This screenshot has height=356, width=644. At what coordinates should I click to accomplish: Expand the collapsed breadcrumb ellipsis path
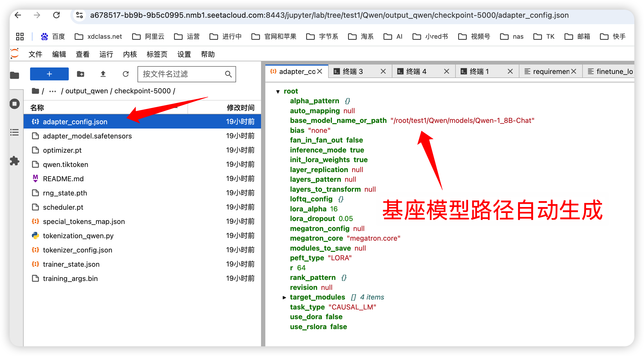52,91
